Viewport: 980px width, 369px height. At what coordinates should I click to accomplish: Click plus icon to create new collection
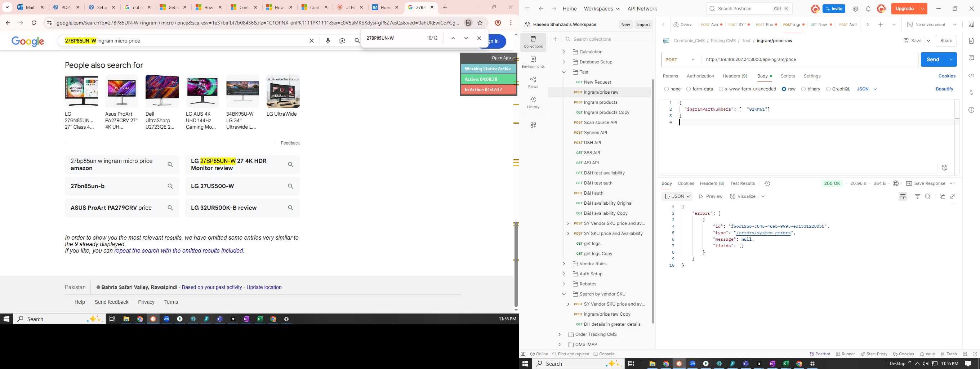(555, 39)
